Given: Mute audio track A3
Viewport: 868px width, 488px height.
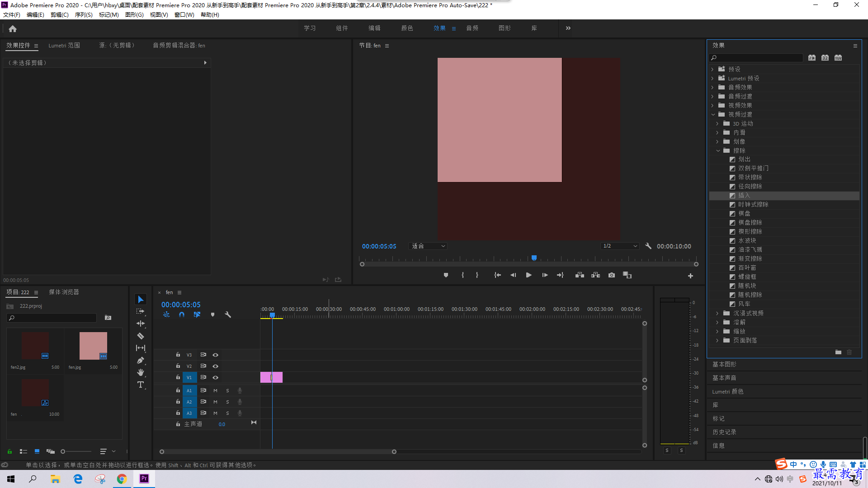Looking at the screenshot, I should [x=215, y=413].
